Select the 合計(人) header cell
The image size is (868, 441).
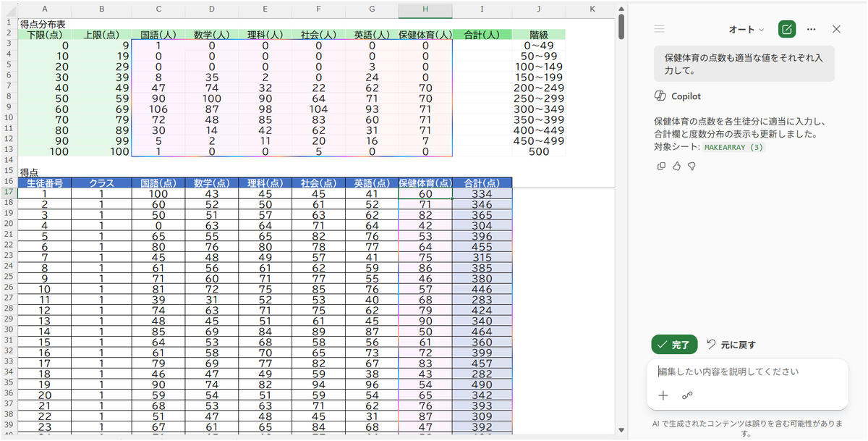pyautogui.click(x=482, y=34)
